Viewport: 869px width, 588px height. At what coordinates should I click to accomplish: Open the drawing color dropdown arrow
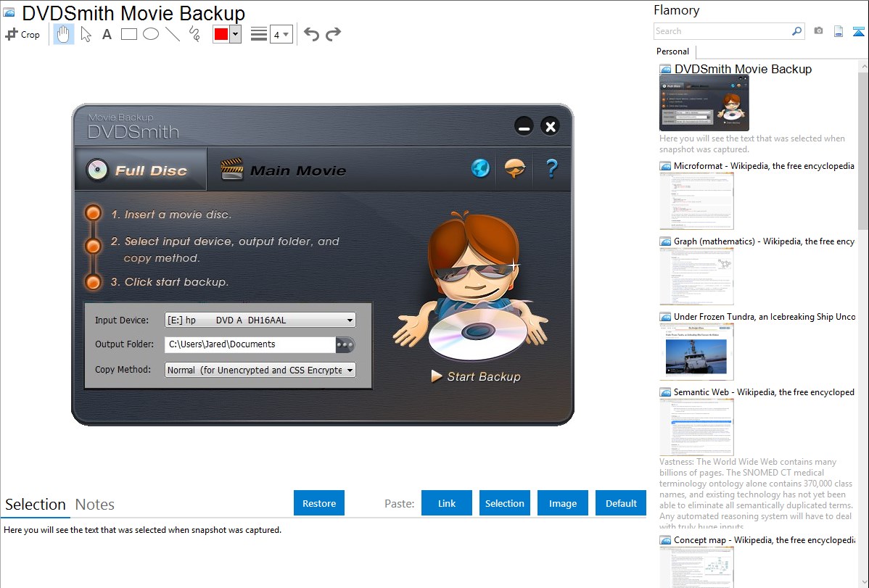(x=236, y=34)
